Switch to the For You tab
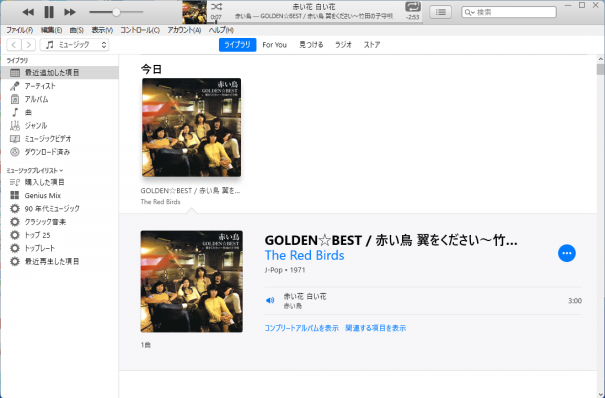The image size is (605, 398). pyautogui.click(x=274, y=45)
